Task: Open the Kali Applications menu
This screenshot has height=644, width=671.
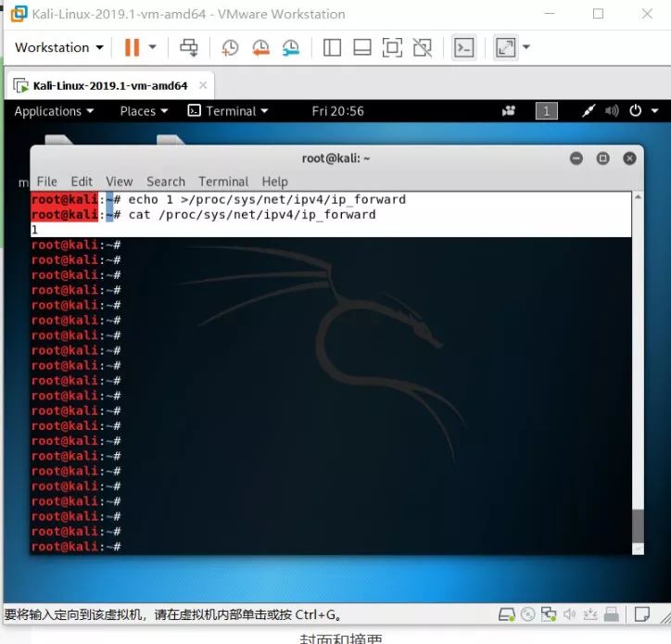Action: (x=54, y=111)
